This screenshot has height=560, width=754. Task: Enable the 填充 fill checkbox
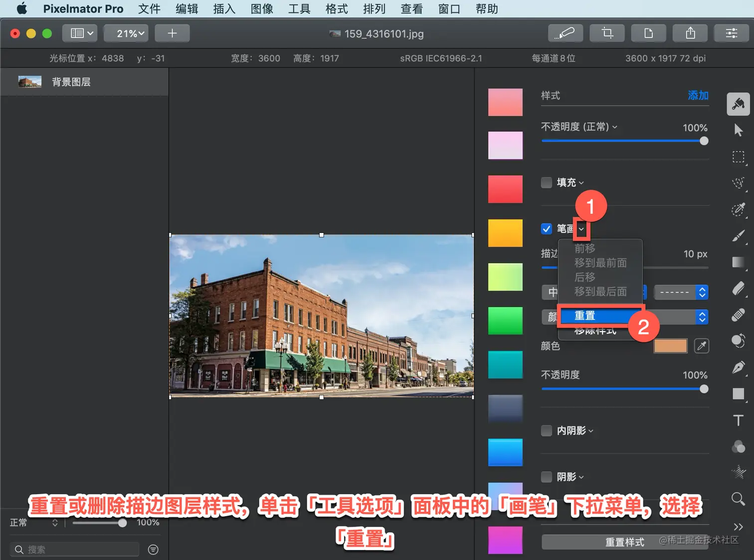[547, 183]
